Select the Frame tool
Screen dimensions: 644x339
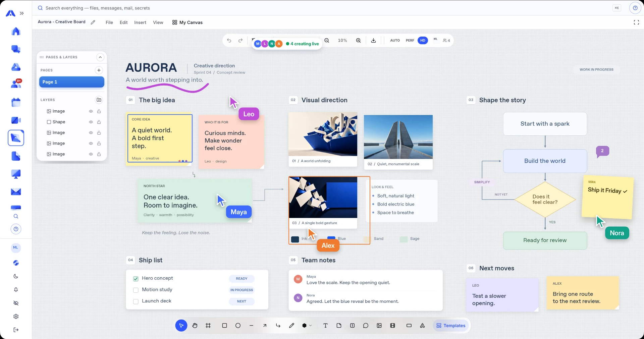point(208,326)
